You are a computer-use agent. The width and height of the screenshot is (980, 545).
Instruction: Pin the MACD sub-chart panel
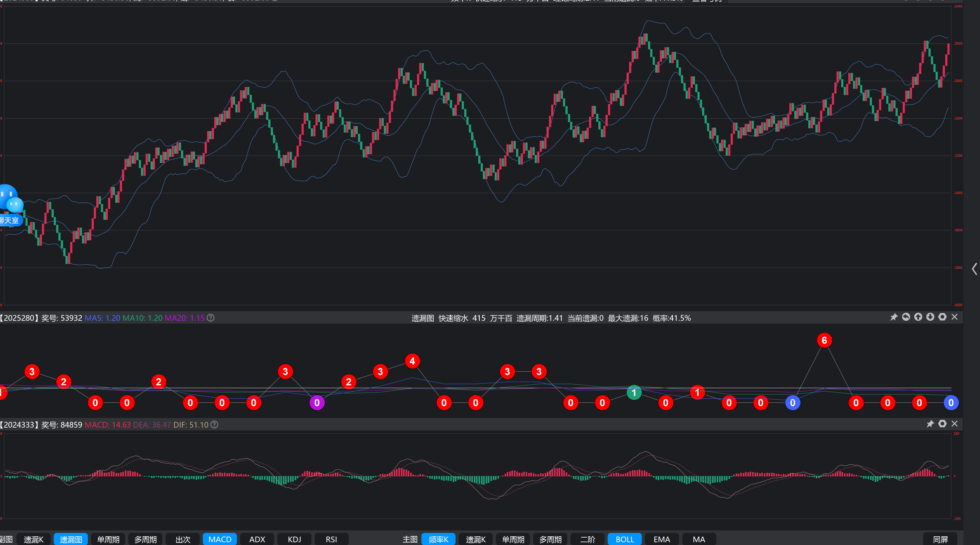pos(930,424)
